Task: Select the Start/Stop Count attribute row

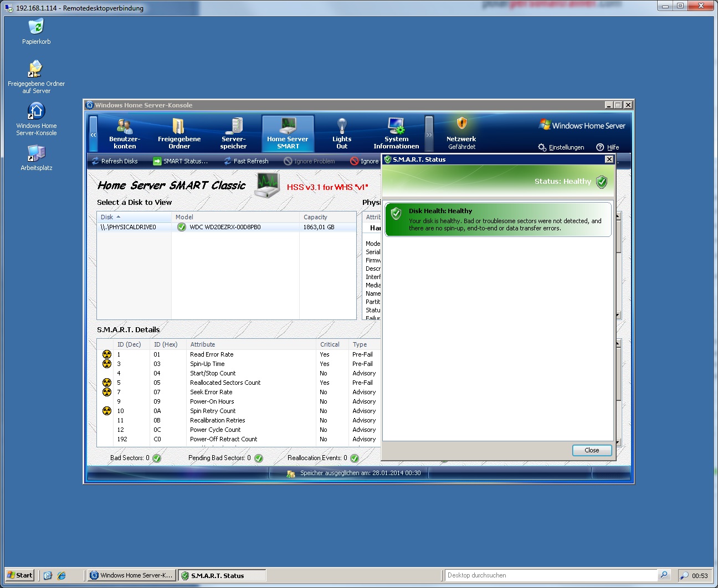Action: [239, 373]
